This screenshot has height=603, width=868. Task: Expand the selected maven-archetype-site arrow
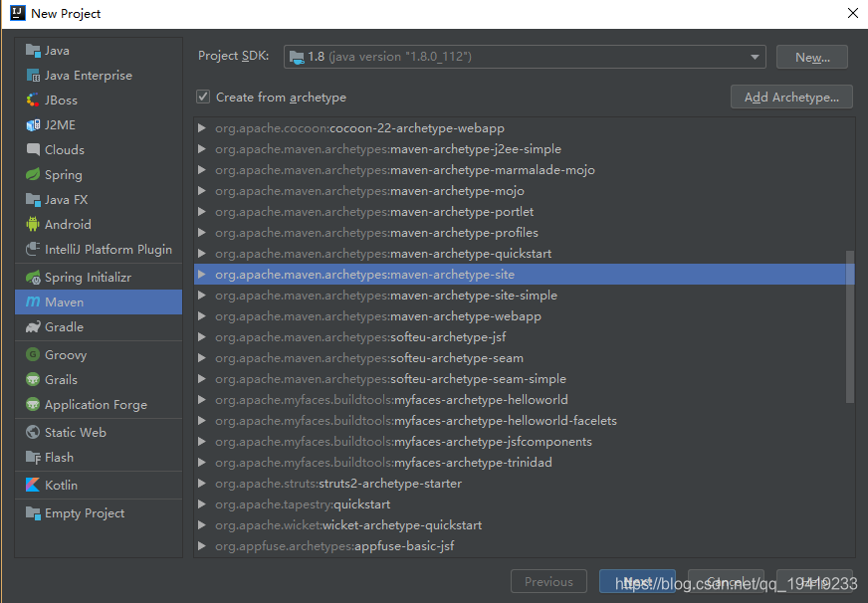pos(202,275)
